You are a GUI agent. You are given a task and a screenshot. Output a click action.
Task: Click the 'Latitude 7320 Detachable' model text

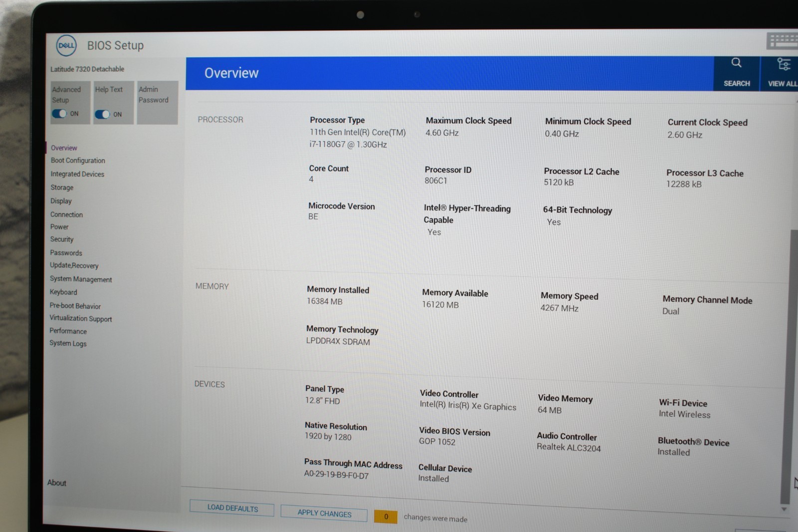[x=87, y=69]
